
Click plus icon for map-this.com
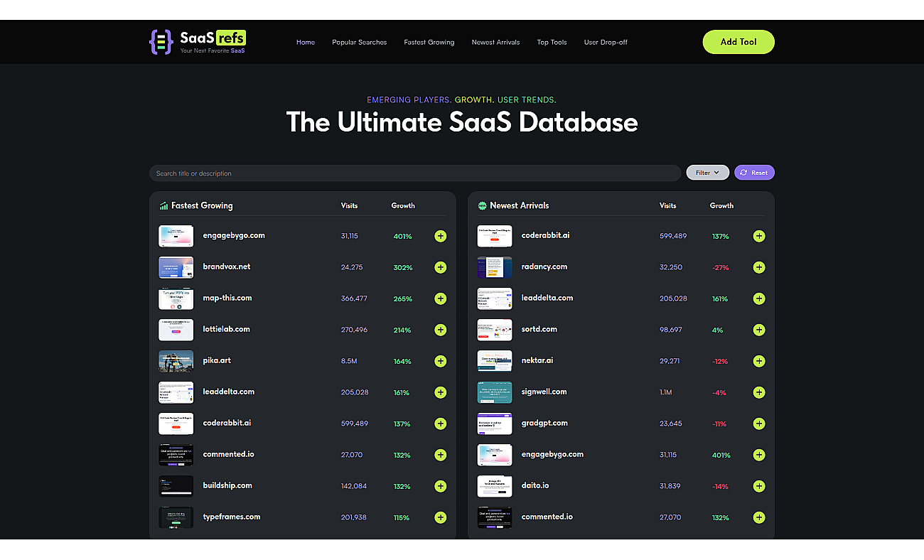(x=441, y=298)
